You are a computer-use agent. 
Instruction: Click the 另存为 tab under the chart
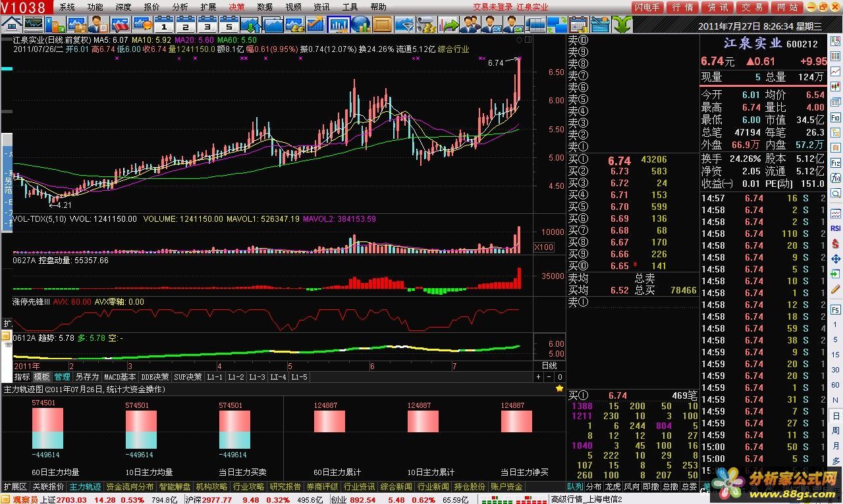87,377
